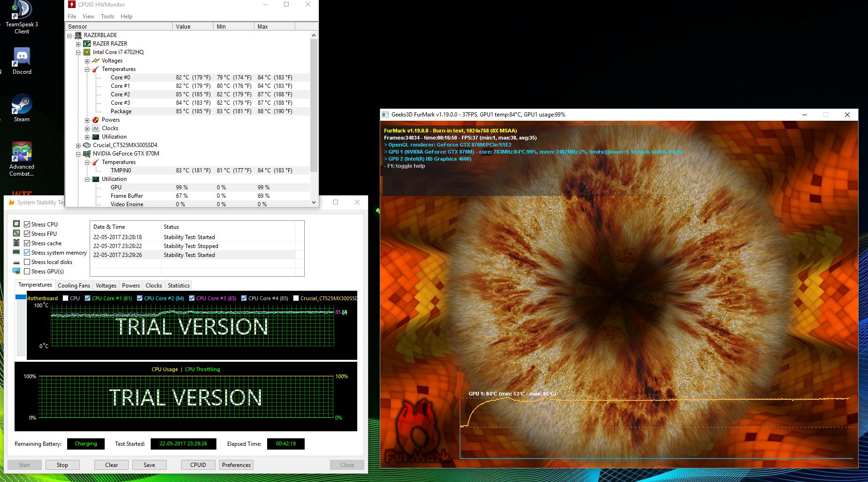The width and height of the screenshot is (868, 482).
Task: Expand the Powers node
Action: click(87, 120)
